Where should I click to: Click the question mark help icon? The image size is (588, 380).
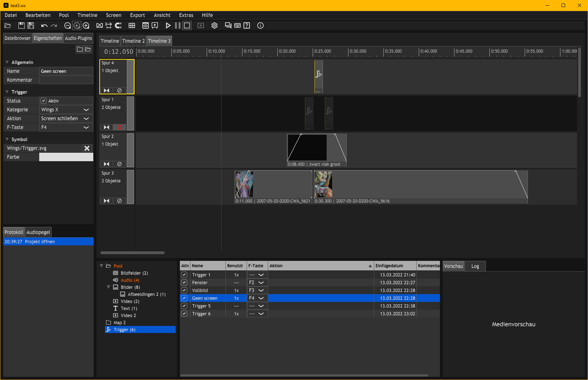click(x=247, y=25)
